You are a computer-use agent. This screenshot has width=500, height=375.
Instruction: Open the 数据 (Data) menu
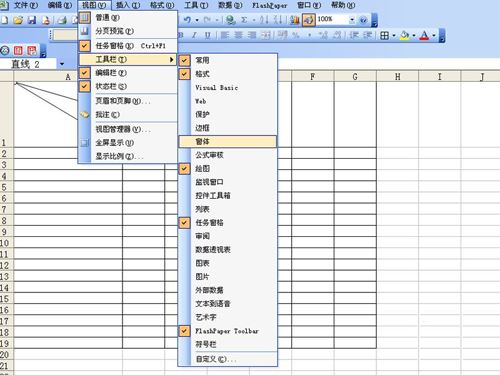point(230,5)
